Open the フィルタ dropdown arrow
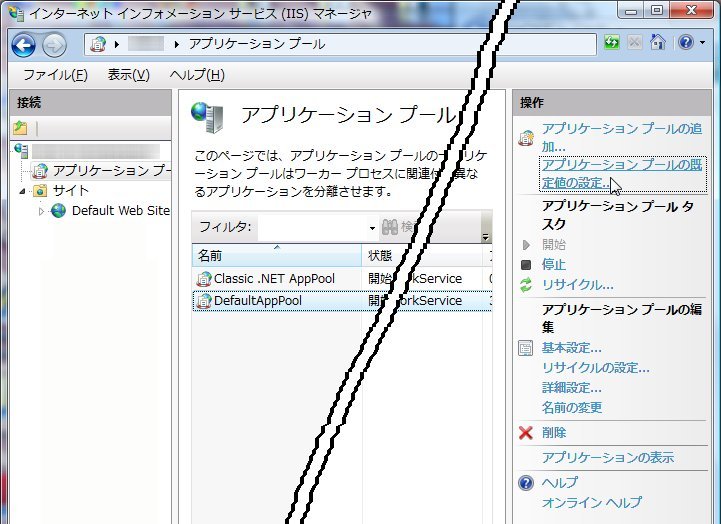 pos(372,228)
